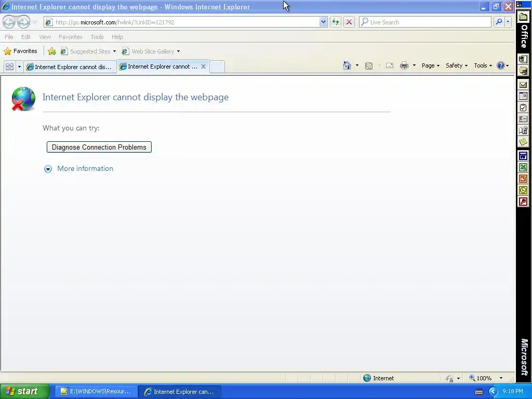Click the Protected mode lock icon in status bar
The height and width of the screenshot is (399, 532).
pyautogui.click(x=449, y=378)
